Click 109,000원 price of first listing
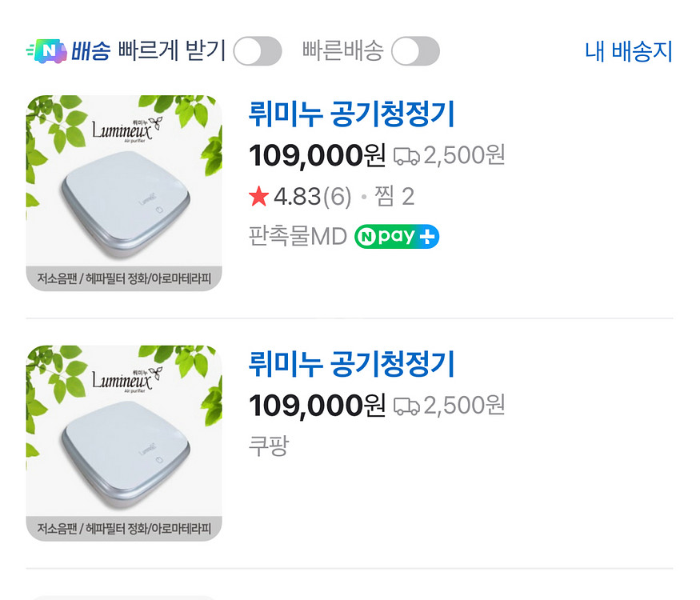The image size is (700, 600). (317, 155)
